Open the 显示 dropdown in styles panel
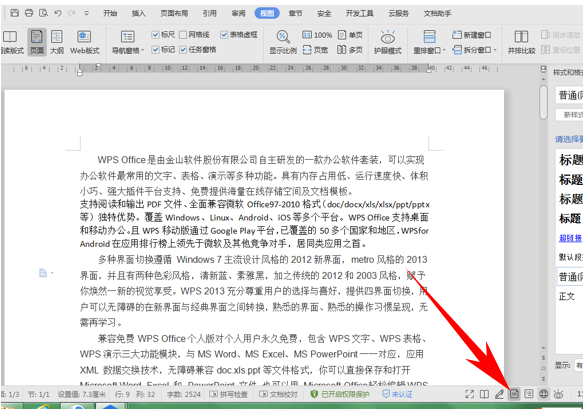Image resolution: width=588 pixels, height=409 pixels. click(579, 365)
